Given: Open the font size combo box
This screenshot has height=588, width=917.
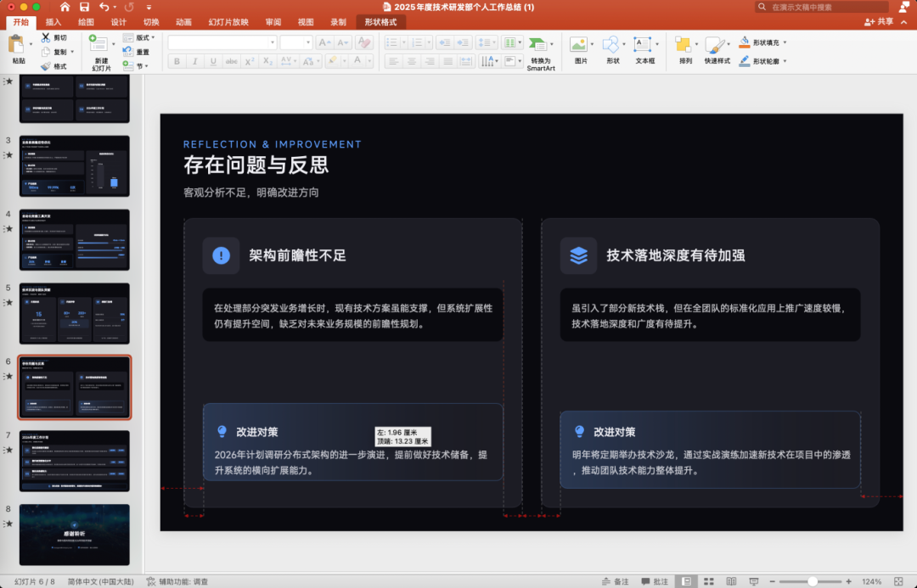Looking at the screenshot, I should pyautogui.click(x=296, y=42).
